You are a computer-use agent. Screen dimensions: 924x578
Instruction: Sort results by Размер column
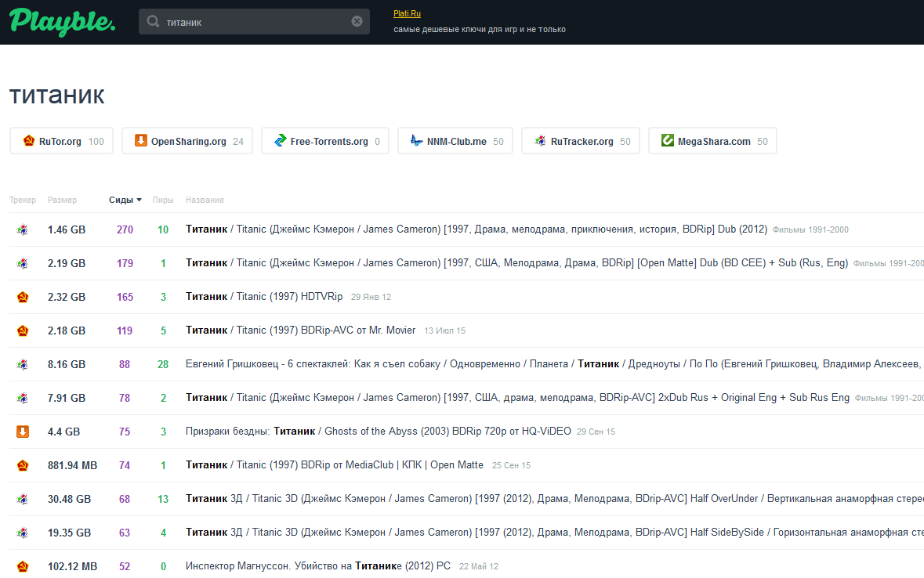point(62,200)
